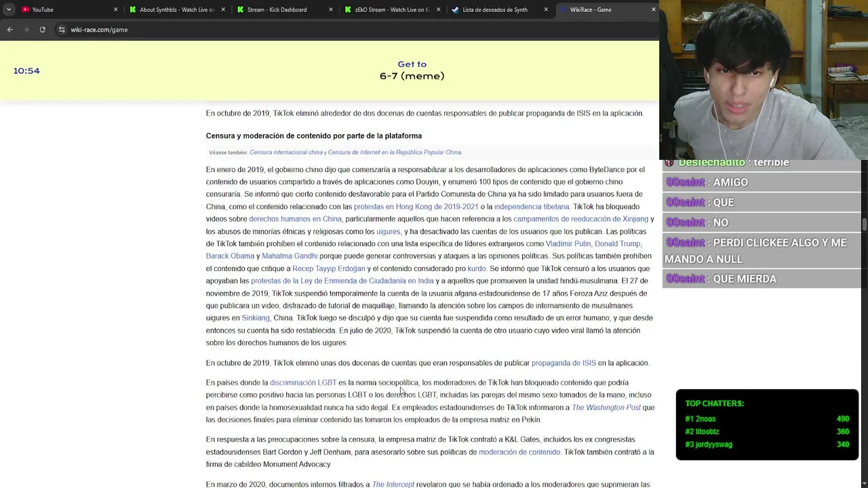The image size is (868, 488).
Task: Open campamentos de reeducación de Xinjiang link
Action: coord(580,219)
